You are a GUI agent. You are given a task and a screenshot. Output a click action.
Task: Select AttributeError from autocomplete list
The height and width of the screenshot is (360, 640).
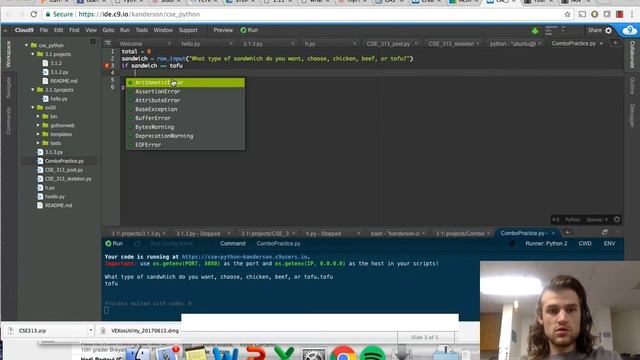[185, 100]
